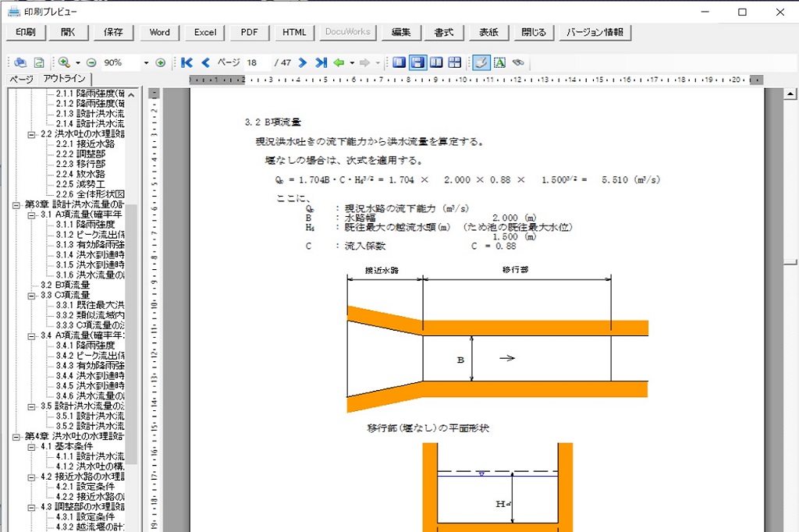The image size is (799, 532).
Task: Select two-page facing view layout
Action: tap(436, 62)
